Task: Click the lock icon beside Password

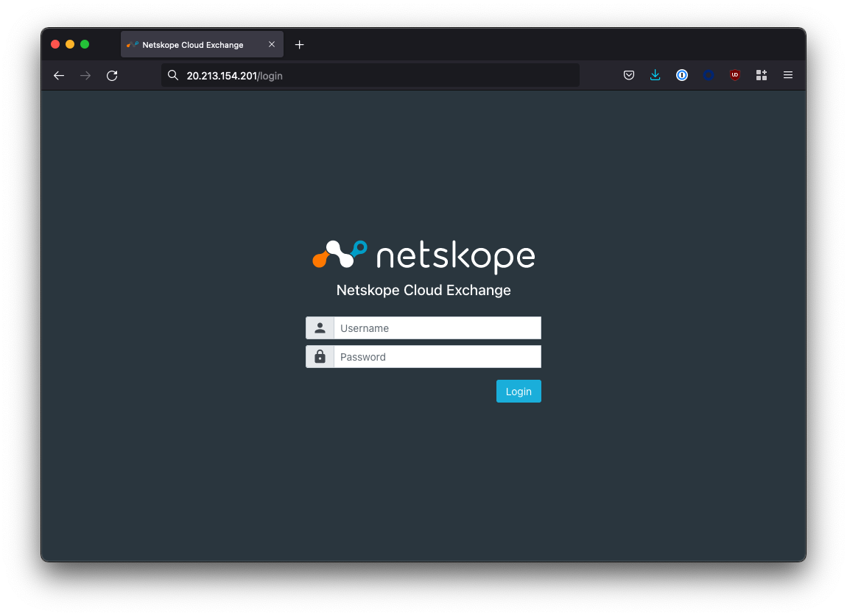Action: pos(320,357)
